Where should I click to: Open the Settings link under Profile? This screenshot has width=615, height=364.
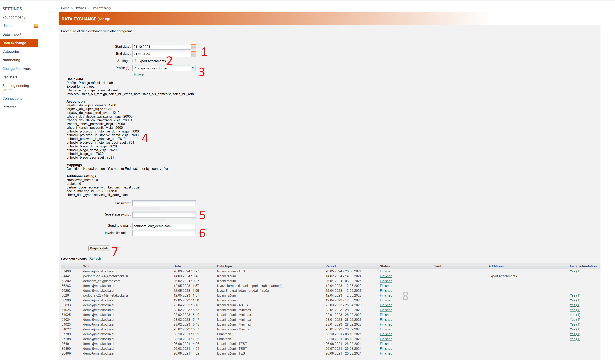[138, 74]
